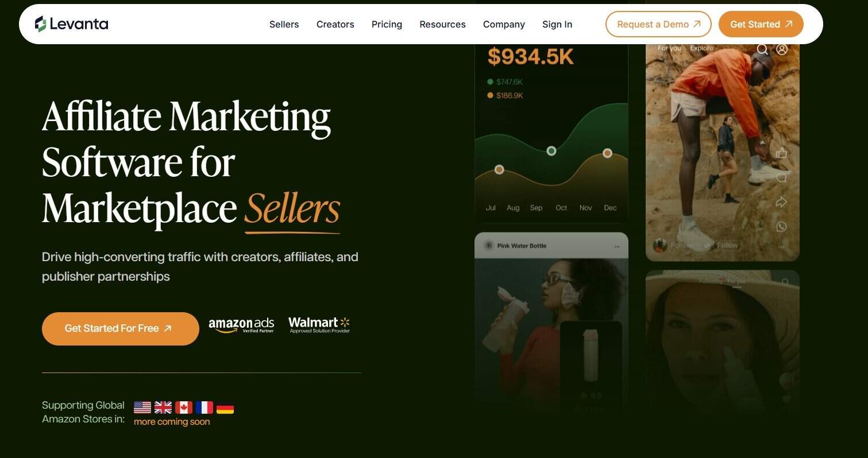868x458 pixels.
Task: Open the Pink Water Bottle card options
Action: [x=617, y=246]
